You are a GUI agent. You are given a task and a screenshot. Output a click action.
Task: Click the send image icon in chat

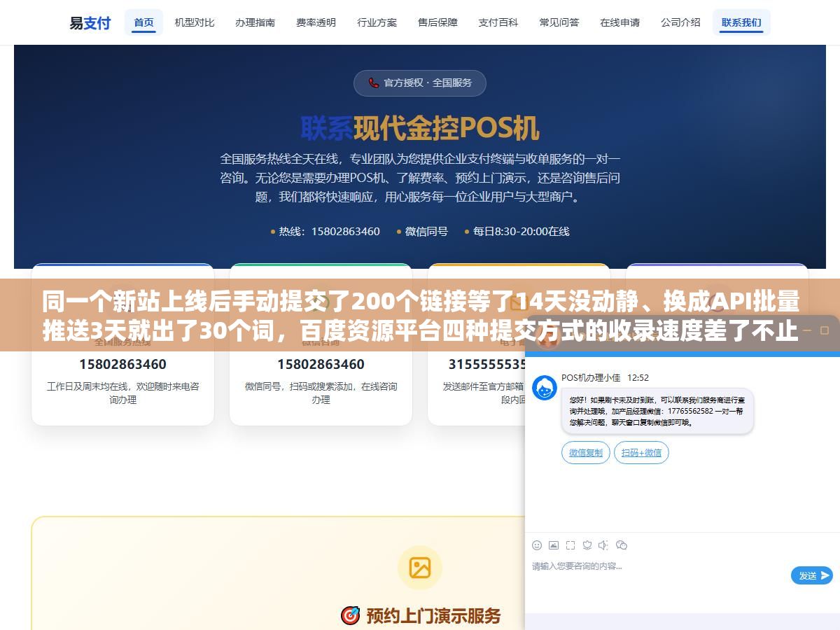coord(554,545)
